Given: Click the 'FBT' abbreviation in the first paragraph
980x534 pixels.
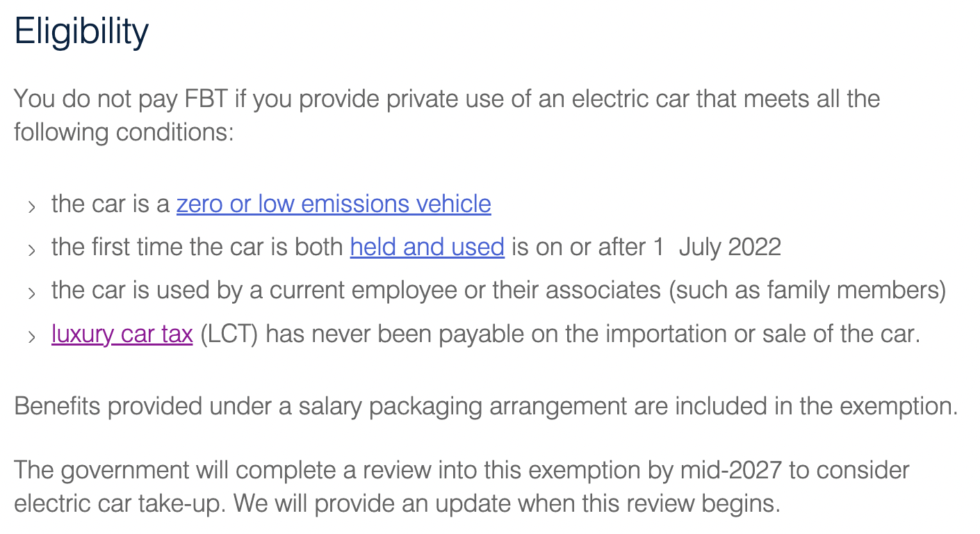Looking at the screenshot, I should click(206, 99).
